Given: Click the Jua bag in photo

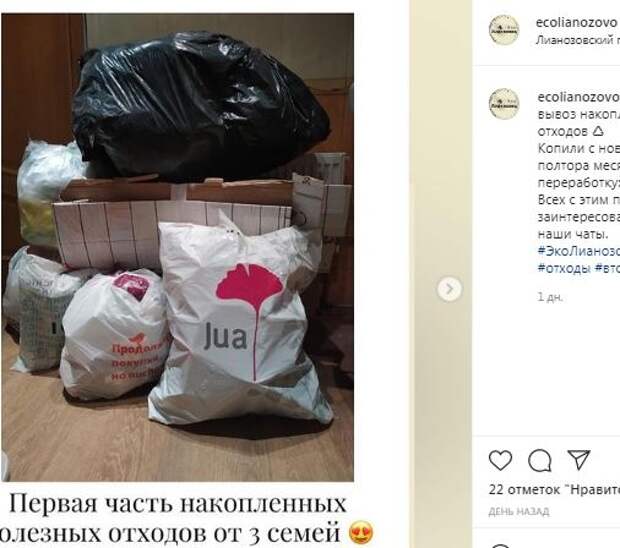Looking at the screenshot, I should point(240,322).
